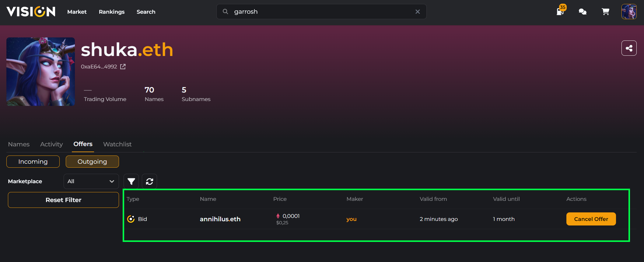Open the chat messages icon
This screenshot has height=262, width=644.
pos(583,12)
